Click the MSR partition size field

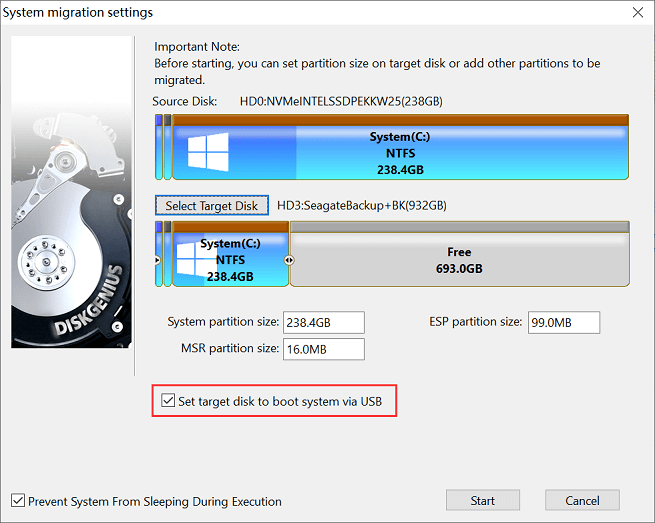click(323, 349)
